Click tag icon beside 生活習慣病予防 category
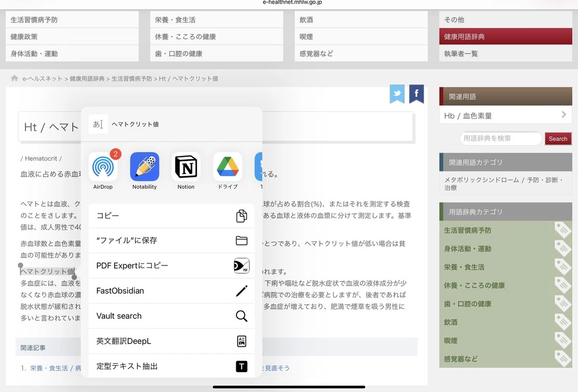 [563, 231]
